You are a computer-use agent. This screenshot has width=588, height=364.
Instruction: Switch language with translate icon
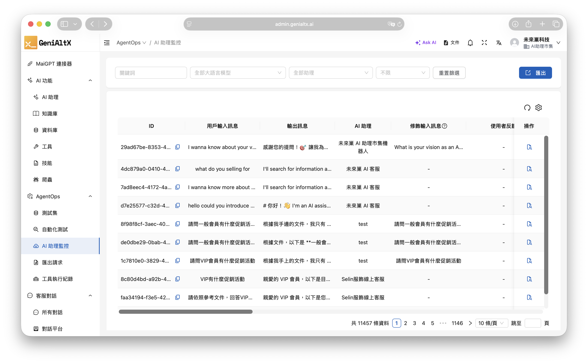499,43
